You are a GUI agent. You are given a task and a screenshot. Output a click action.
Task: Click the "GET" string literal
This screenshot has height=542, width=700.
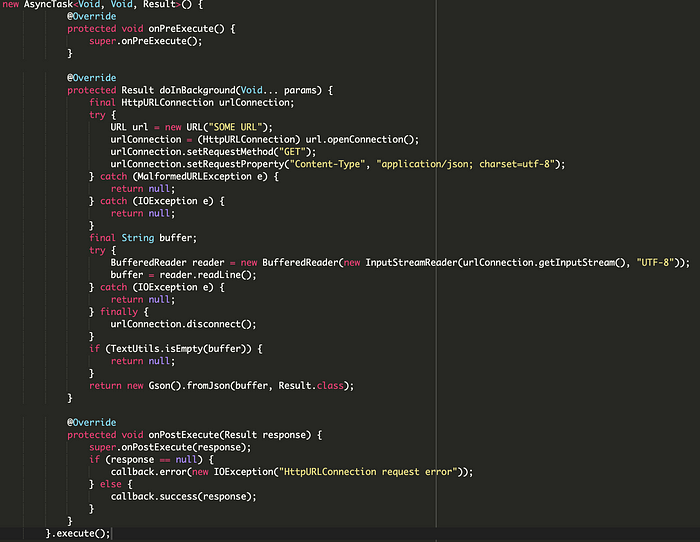pos(292,152)
